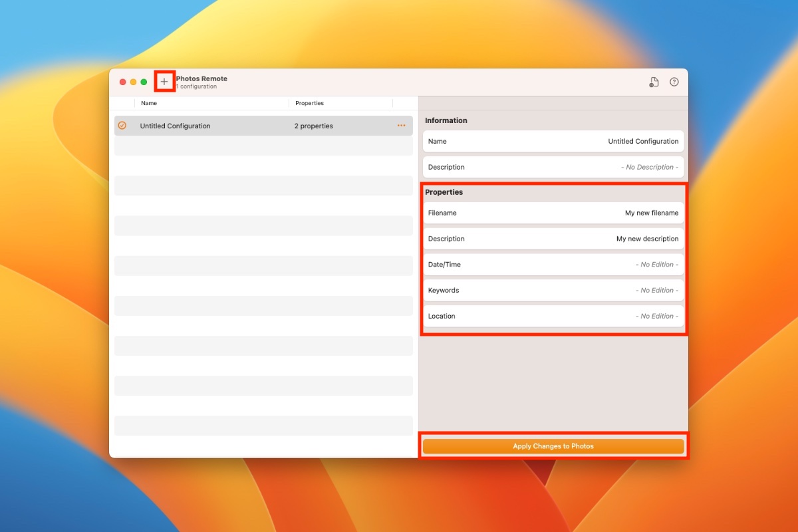
Task: Select the Properties column header
Action: point(309,103)
